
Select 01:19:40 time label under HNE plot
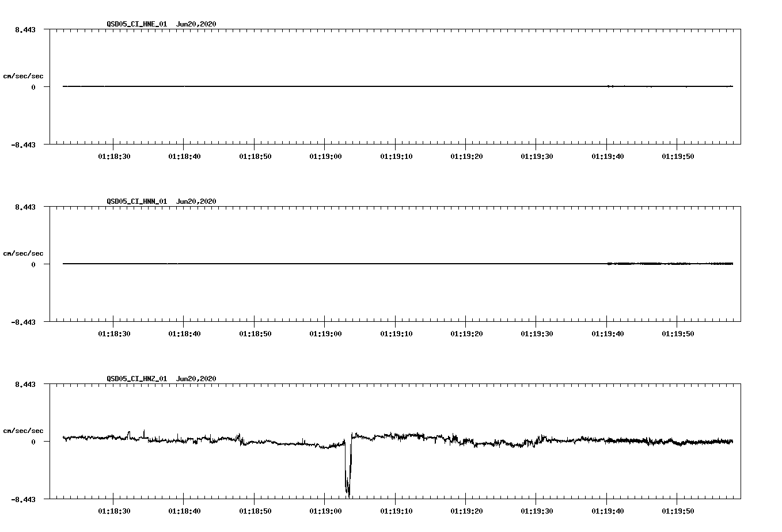(608, 157)
